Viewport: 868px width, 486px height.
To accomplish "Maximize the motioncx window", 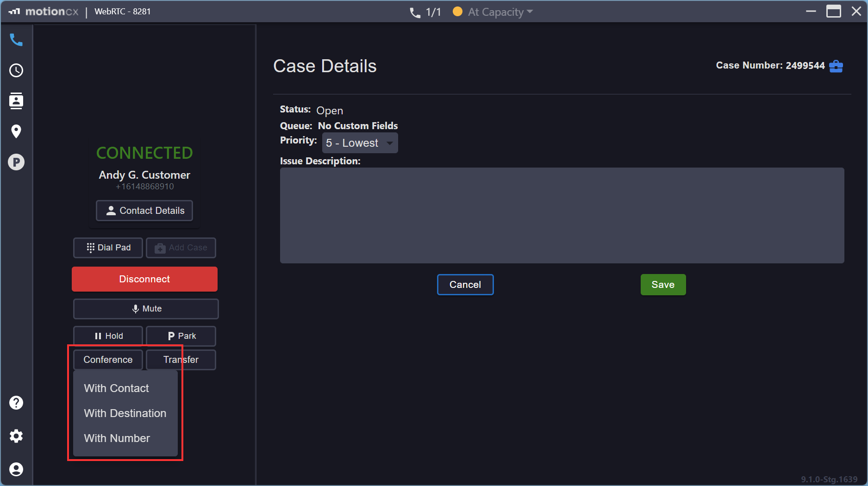I will (833, 11).
